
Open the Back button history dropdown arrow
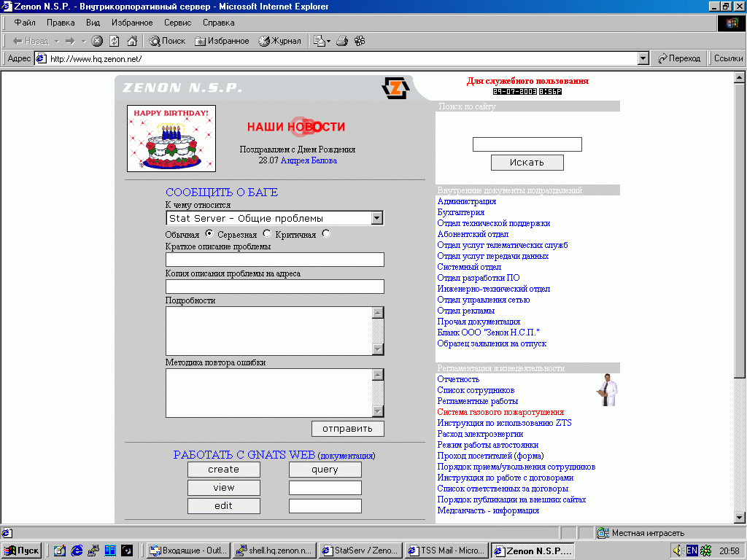click(x=56, y=41)
